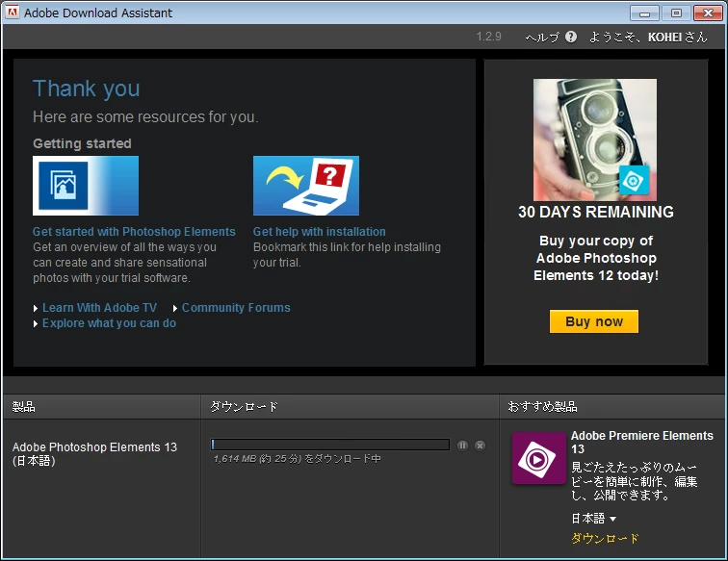
Task: Click the download progress bar
Action: point(330,445)
